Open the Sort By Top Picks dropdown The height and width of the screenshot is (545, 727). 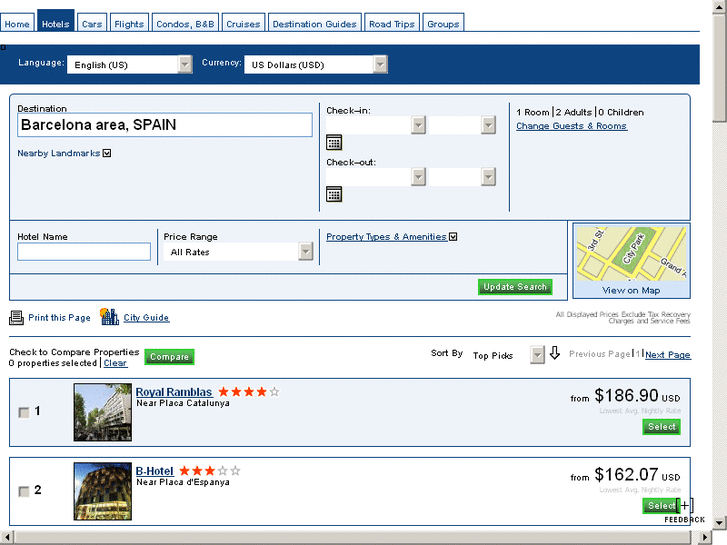tap(506, 355)
